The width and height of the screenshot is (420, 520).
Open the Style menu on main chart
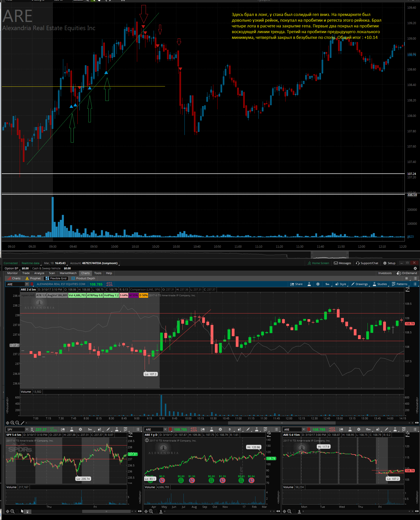click(x=341, y=284)
